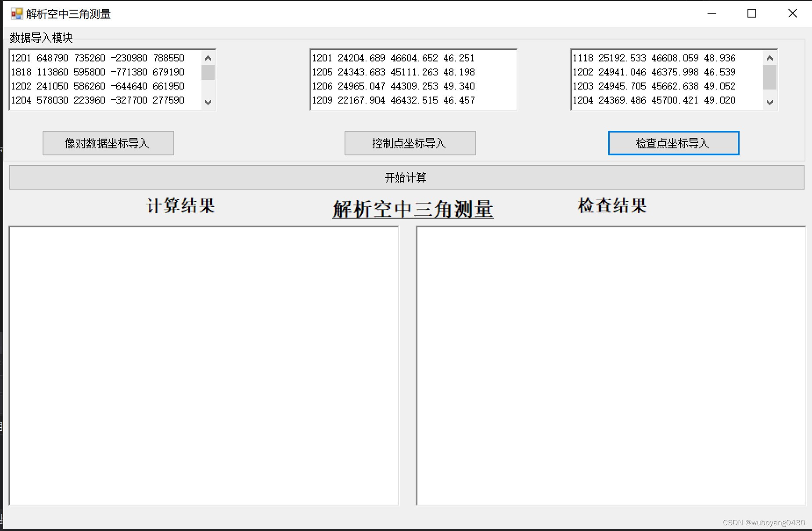Viewport: 812px width, 531px height.
Task: Select row 1204 24369.486 in check points
Action: coord(654,100)
